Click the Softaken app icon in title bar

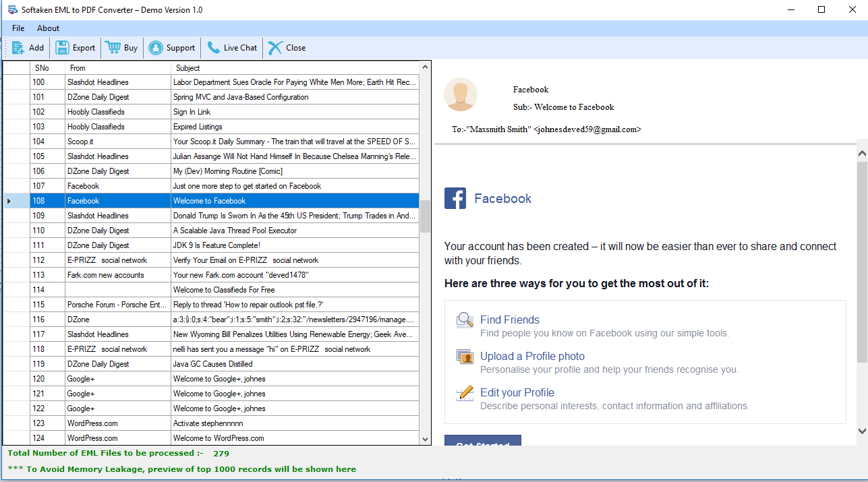point(12,9)
